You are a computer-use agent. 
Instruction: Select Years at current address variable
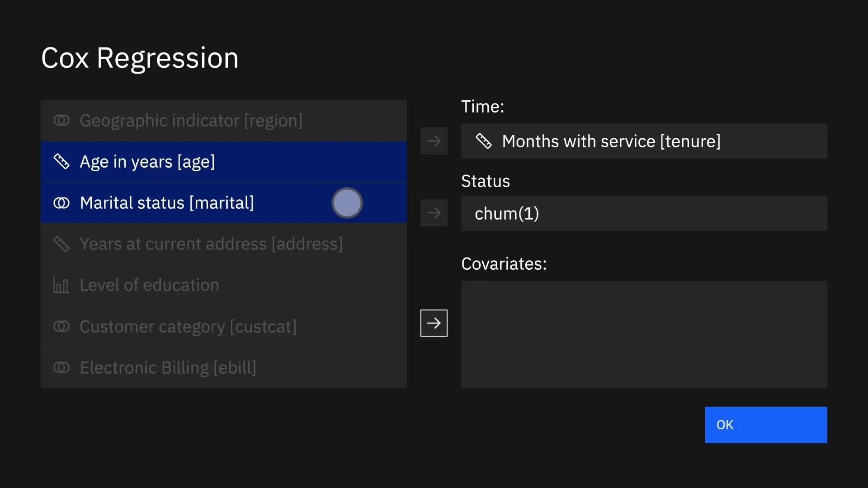point(211,244)
